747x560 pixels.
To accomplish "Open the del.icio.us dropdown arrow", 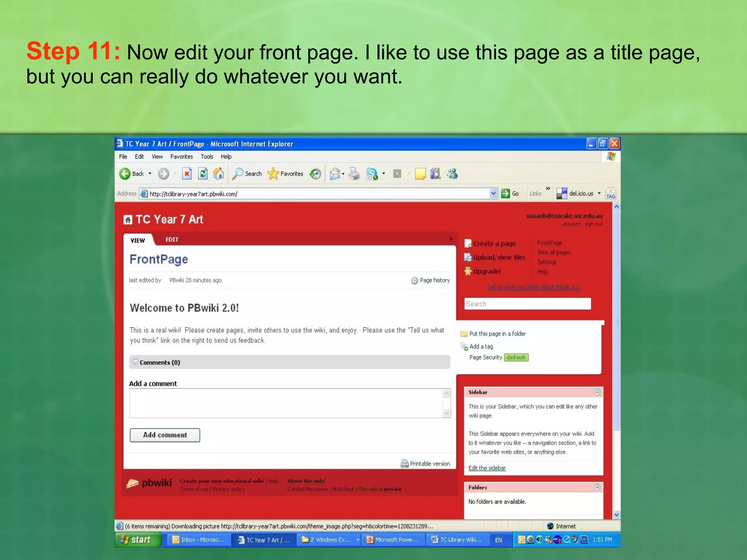I will point(599,193).
